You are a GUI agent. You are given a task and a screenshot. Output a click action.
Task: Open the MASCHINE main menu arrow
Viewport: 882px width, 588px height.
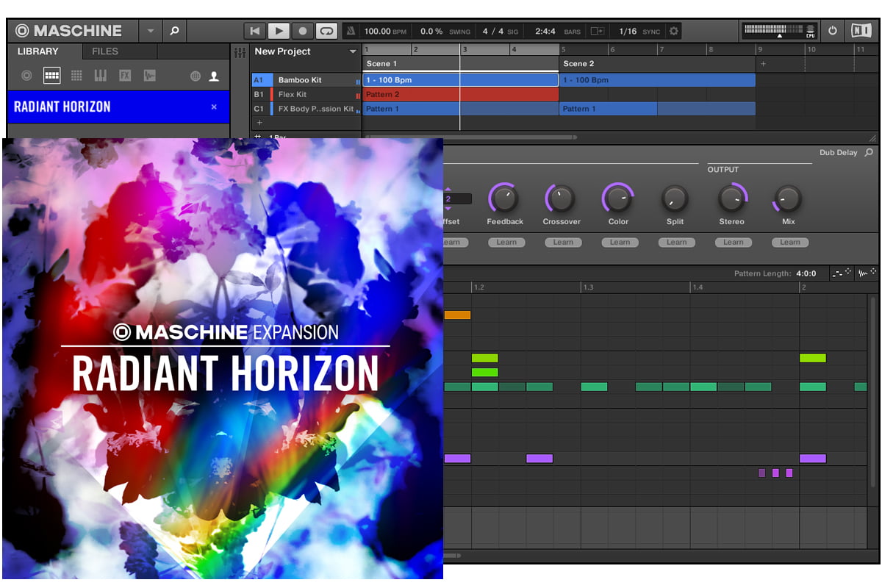click(151, 31)
